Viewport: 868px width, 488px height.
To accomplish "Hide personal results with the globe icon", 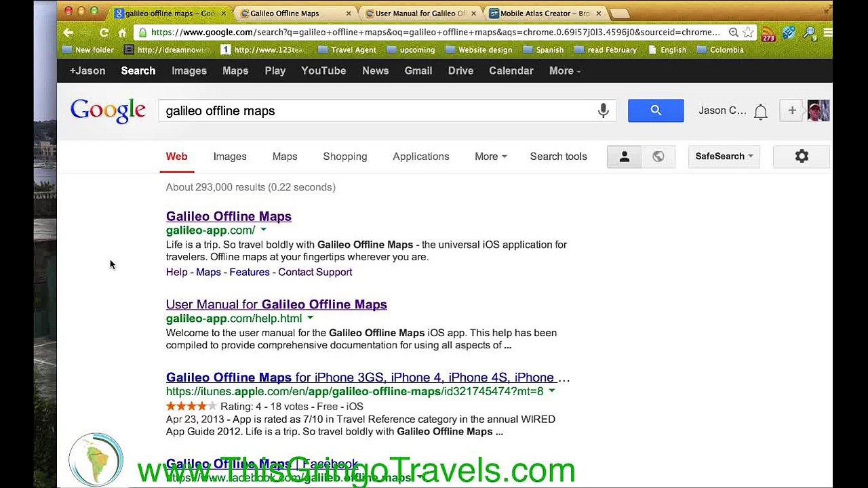I will coord(658,157).
